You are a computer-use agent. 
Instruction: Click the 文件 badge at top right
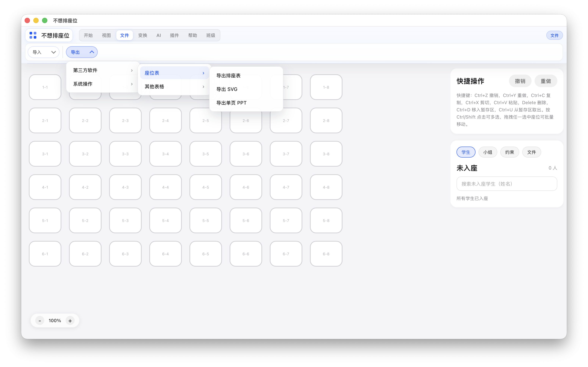pos(554,35)
